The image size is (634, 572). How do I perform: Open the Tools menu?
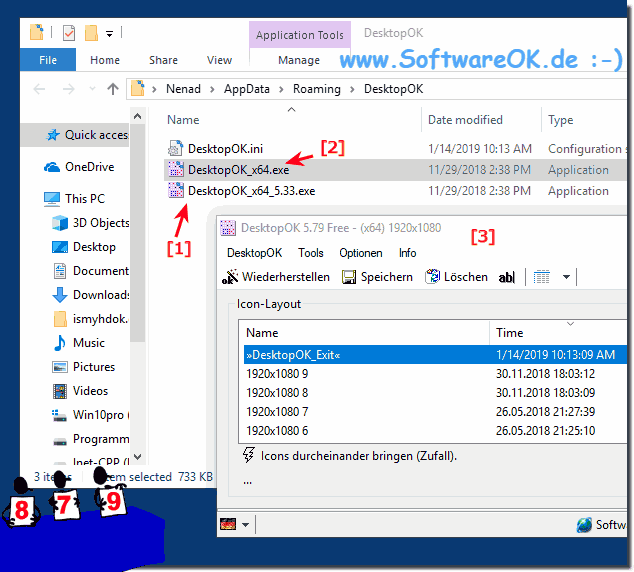311,253
